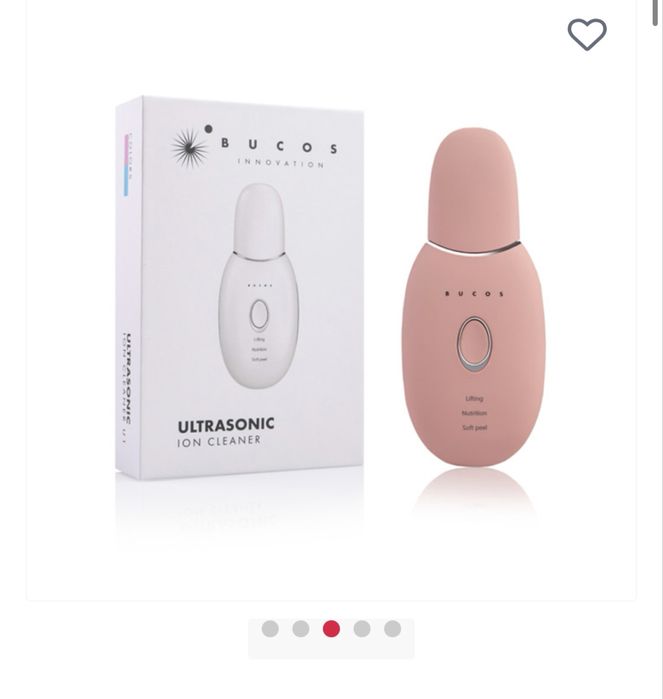Viewport: 663px width, 699px height.
Task: Click the white device picture on the box
Action: 259,286
